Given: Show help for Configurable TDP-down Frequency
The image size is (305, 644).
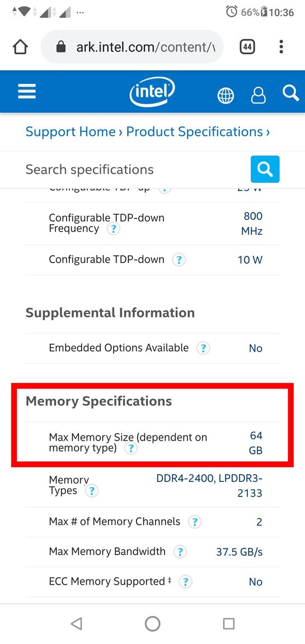Looking at the screenshot, I should pos(113,229).
